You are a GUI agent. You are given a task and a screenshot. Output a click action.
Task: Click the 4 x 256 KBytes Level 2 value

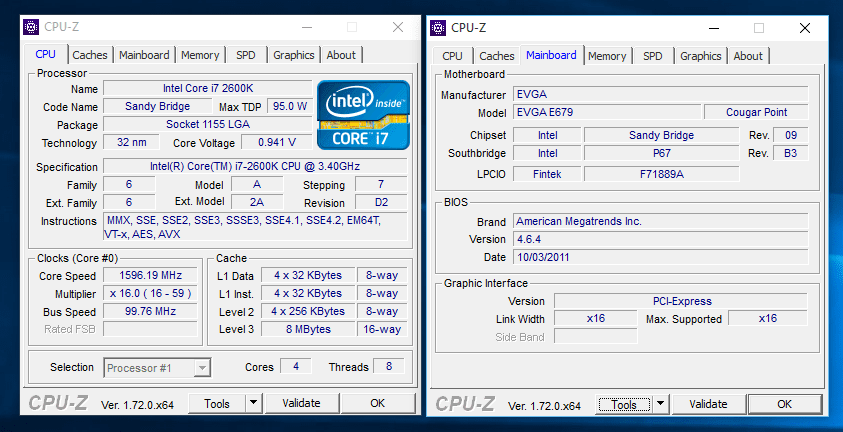[x=308, y=311]
